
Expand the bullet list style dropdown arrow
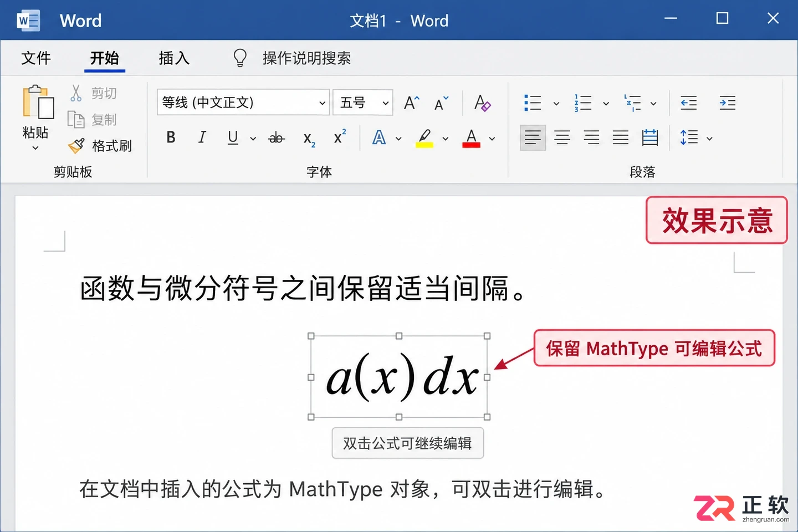[556, 104]
